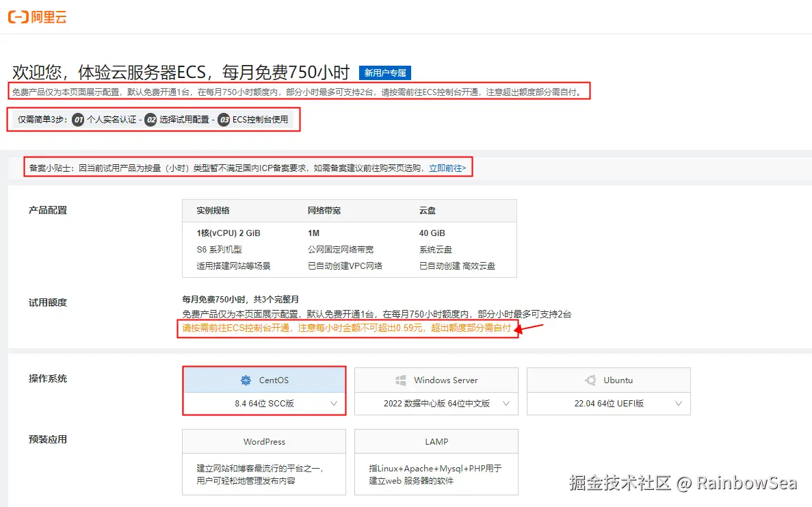Click the S6 系列机型 text

click(219, 250)
